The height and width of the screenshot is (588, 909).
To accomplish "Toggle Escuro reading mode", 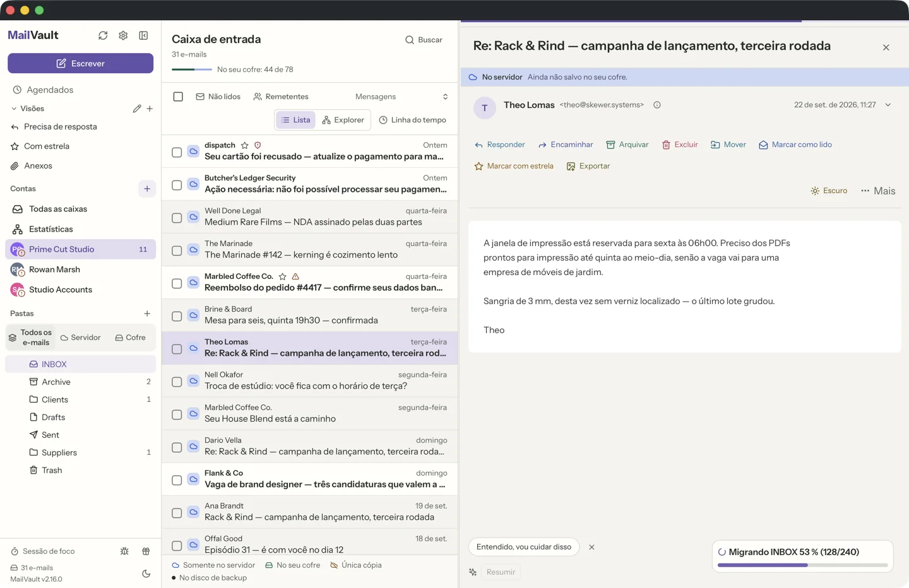I will [829, 191].
